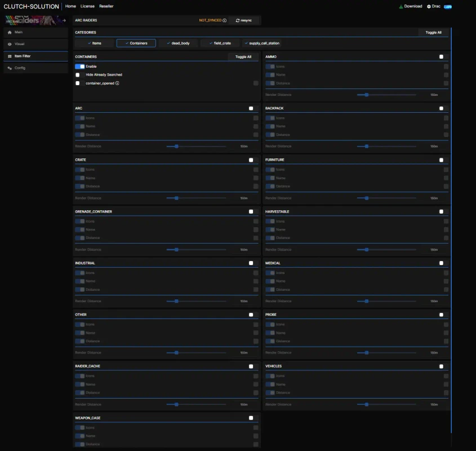Image resolution: width=476 pixels, height=451 pixels.
Task: Open Config in the sidebar
Action: point(36,68)
